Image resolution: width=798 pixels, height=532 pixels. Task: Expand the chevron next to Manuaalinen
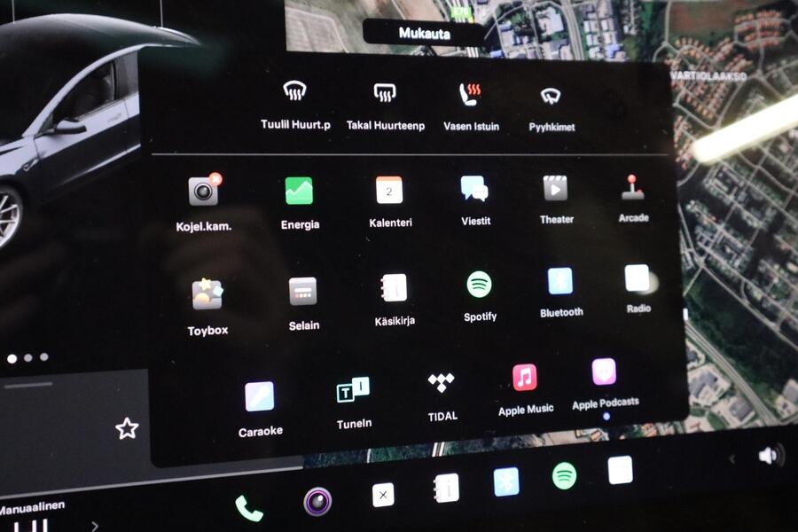95,525
